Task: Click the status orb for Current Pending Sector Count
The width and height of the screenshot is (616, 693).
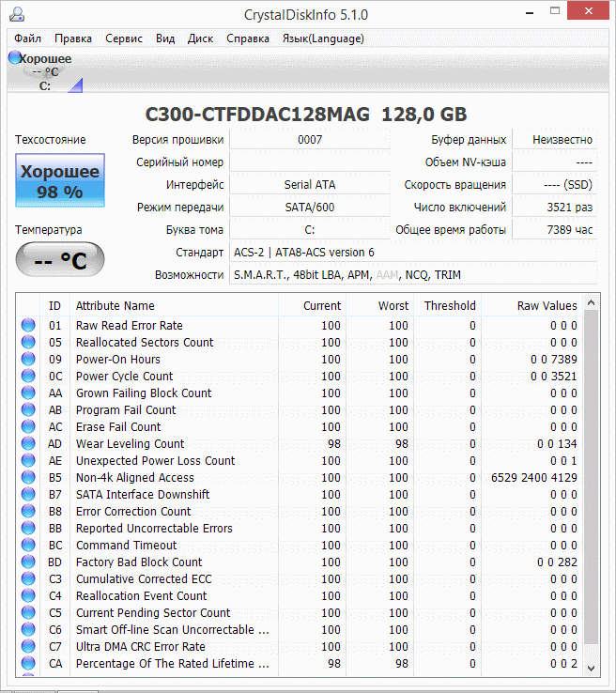Action: [28, 612]
